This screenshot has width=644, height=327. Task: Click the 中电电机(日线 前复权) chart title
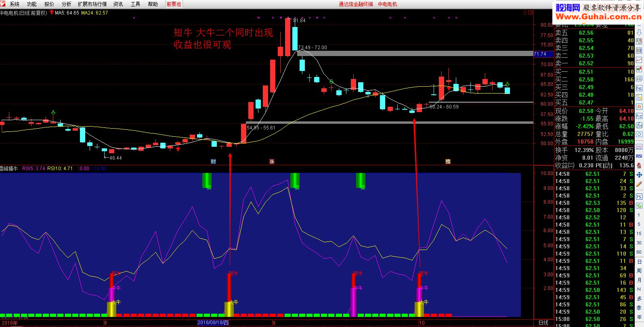[23, 13]
